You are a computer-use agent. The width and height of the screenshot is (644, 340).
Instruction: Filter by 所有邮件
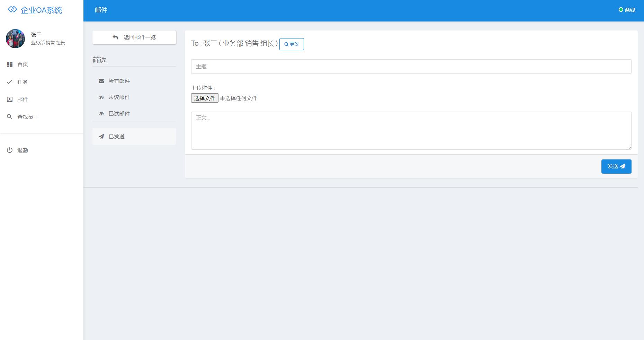click(x=134, y=81)
